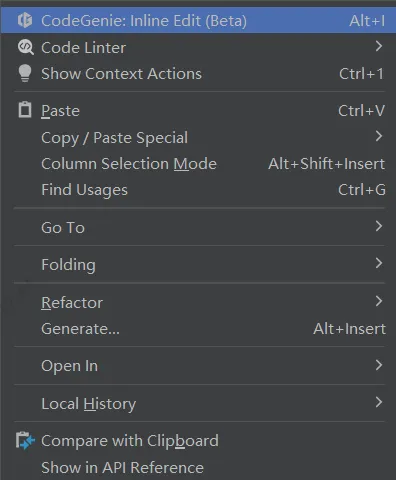Screen dimensions: 396x480
Task: Expand the Folding submenu arrow
Action: pyautogui.click(x=379, y=263)
